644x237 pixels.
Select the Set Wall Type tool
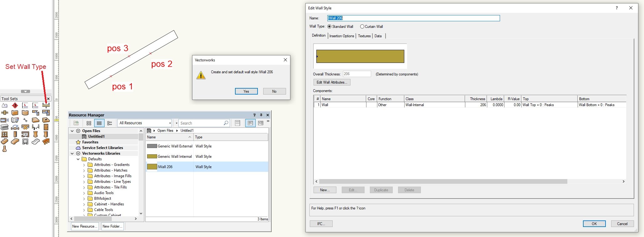(x=46, y=106)
